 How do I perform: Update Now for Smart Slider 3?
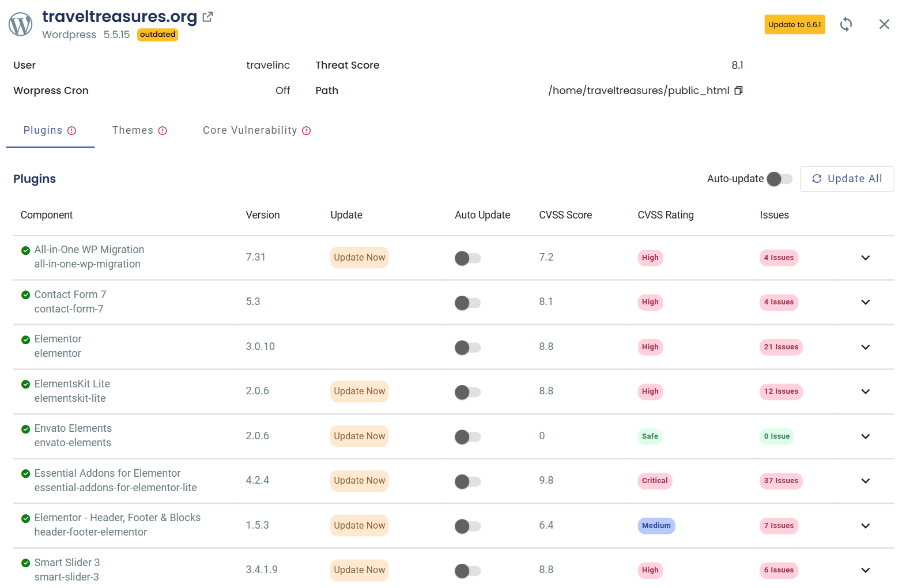coord(359,570)
